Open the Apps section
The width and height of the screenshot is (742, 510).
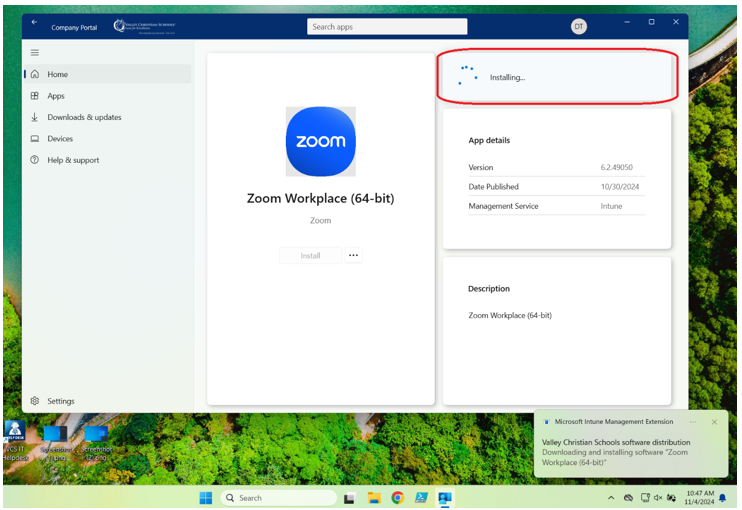(x=108, y=96)
